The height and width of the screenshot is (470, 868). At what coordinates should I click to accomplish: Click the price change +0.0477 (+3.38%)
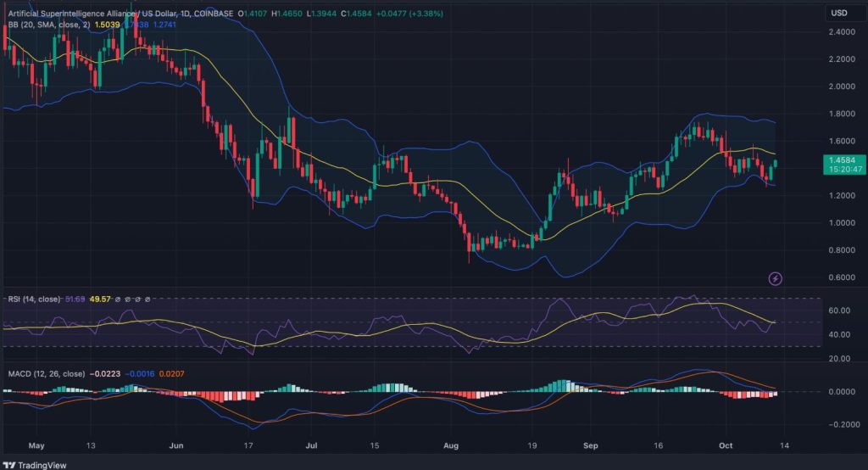409,14
